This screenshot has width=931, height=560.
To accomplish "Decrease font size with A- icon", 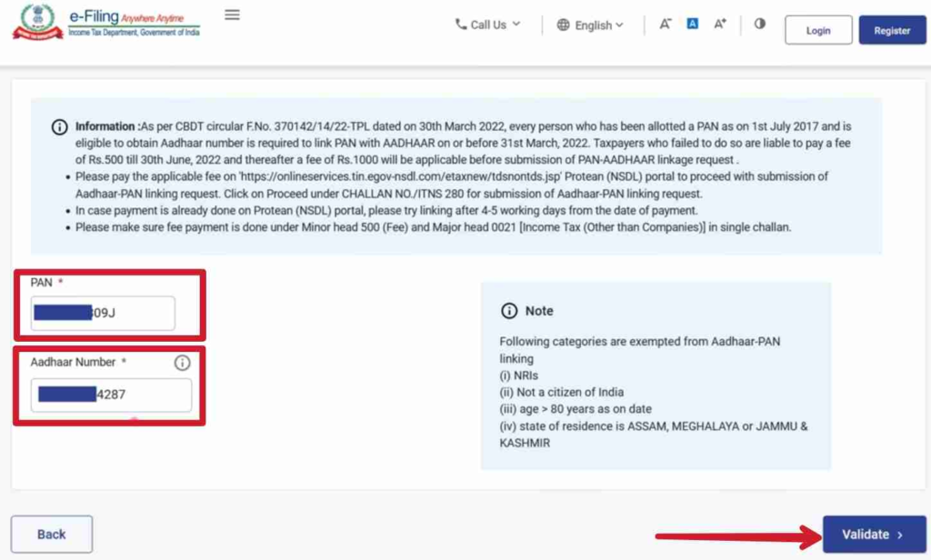I will [x=666, y=25].
